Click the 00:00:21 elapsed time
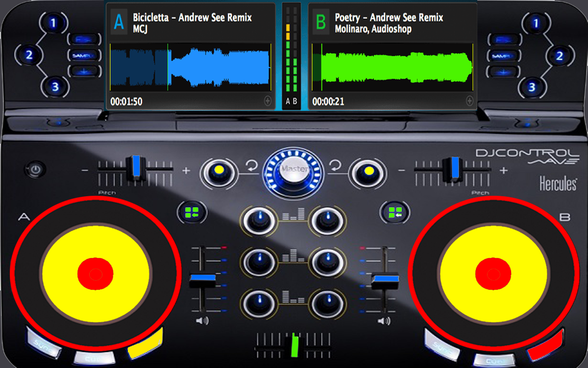 click(x=328, y=102)
